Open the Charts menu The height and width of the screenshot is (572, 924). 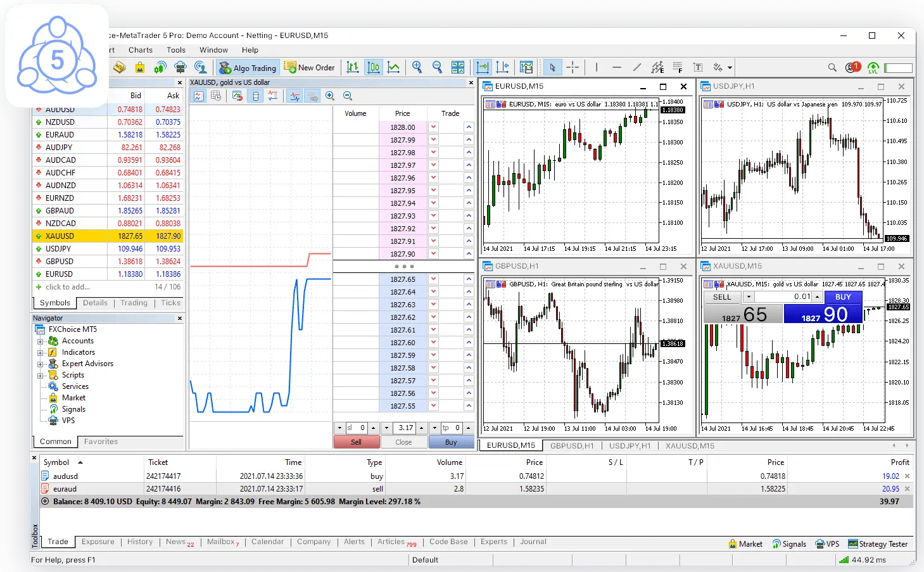pyautogui.click(x=141, y=50)
